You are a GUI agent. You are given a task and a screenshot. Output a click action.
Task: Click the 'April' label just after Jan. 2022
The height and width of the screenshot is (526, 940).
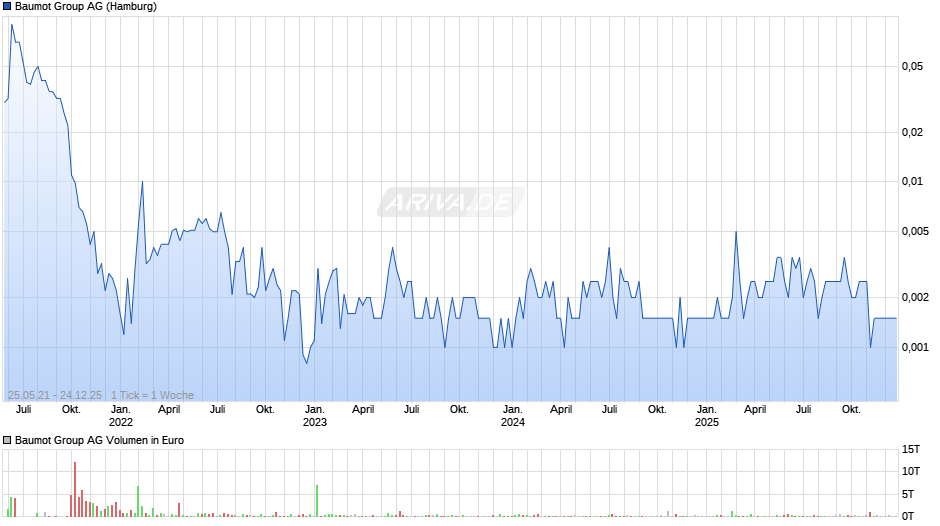169,410
